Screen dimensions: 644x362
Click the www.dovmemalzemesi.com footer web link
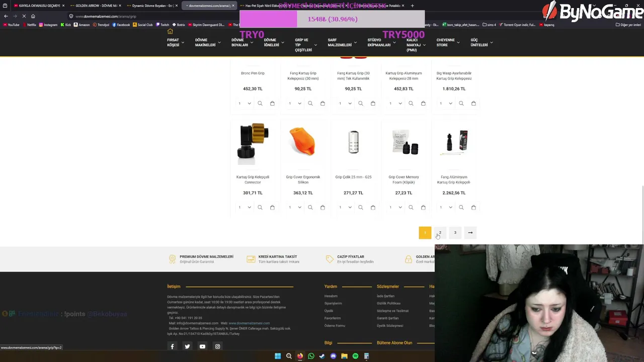249,323
